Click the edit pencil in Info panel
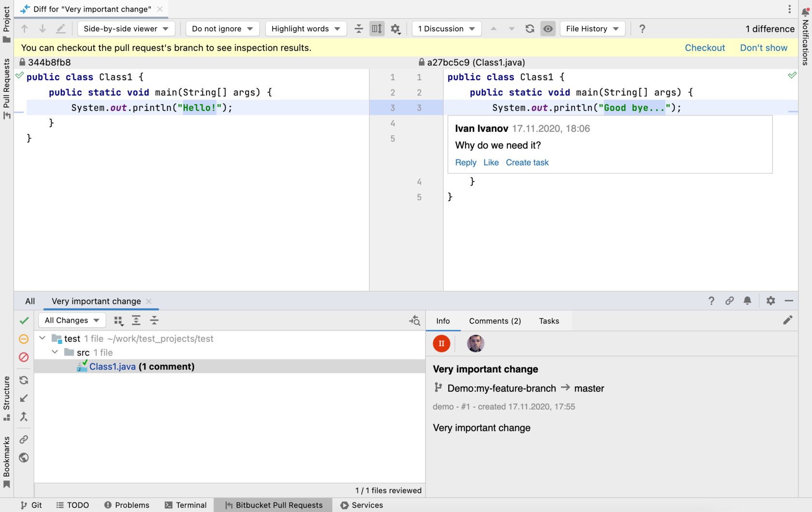The height and width of the screenshot is (512, 812). 787,320
